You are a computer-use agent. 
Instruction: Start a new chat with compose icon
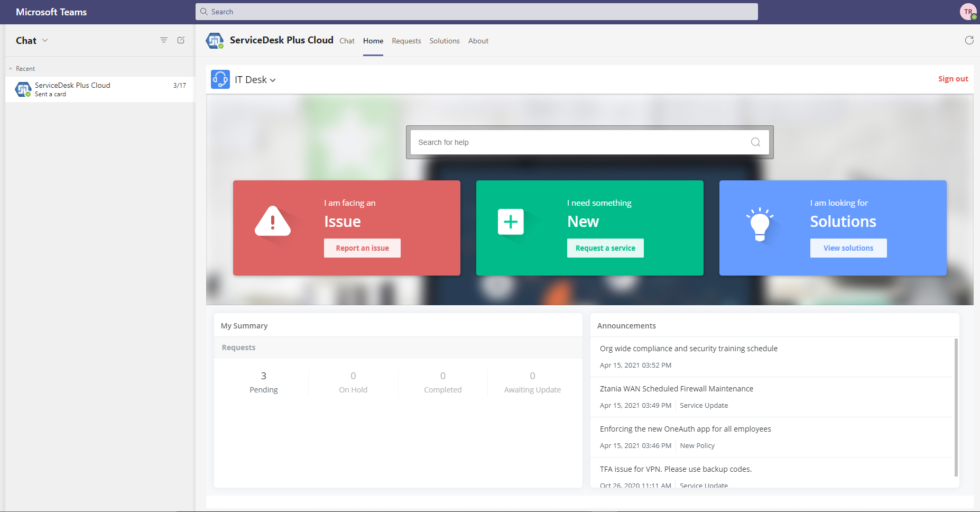[181, 40]
